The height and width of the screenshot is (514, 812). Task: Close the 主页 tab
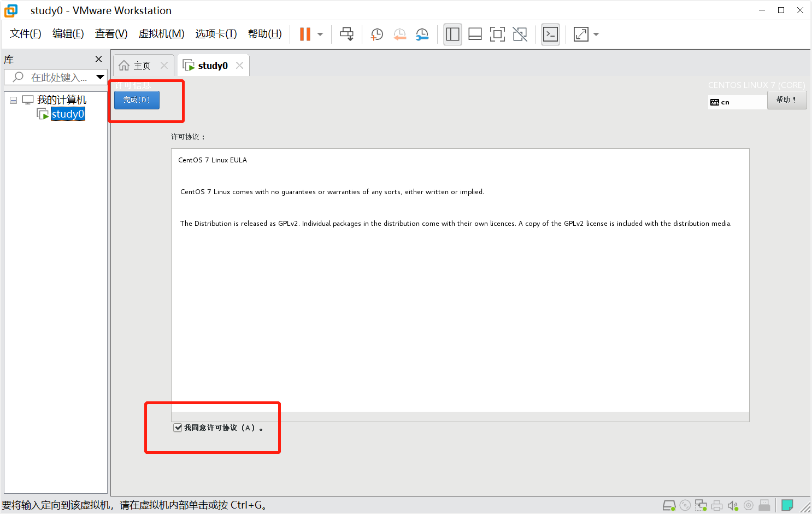point(164,65)
